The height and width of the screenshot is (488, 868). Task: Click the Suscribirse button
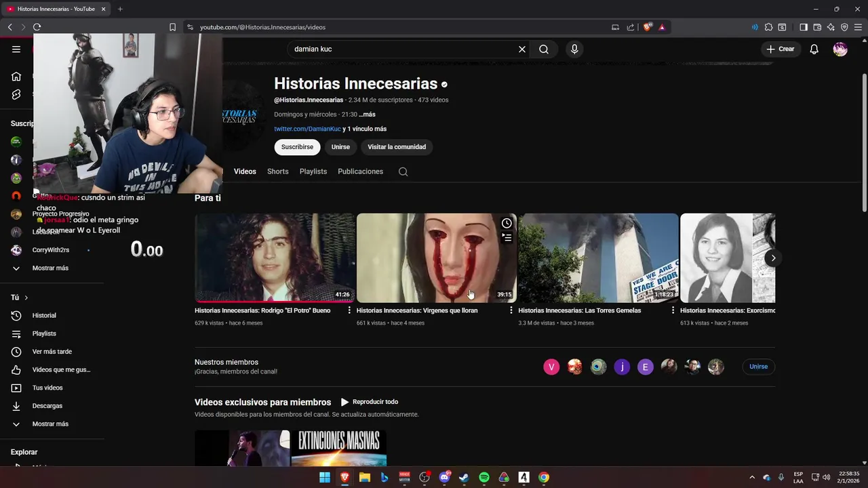pyautogui.click(x=297, y=147)
